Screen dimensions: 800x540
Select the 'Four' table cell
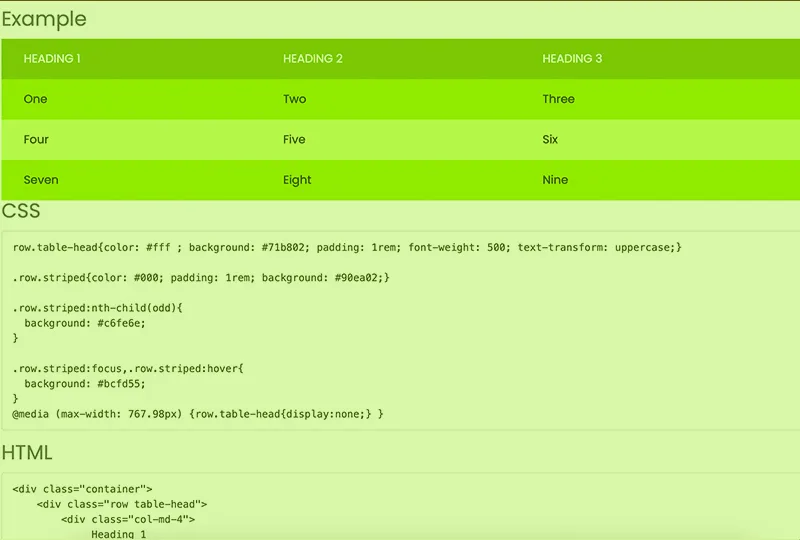pyautogui.click(x=36, y=139)
